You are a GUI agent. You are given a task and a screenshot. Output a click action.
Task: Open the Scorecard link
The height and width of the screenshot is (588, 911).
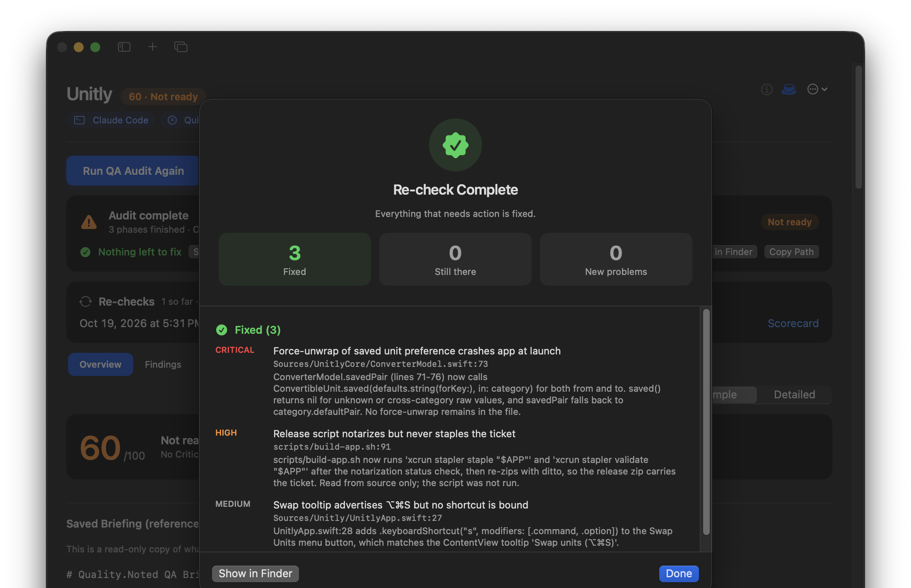tap(793, 323)
